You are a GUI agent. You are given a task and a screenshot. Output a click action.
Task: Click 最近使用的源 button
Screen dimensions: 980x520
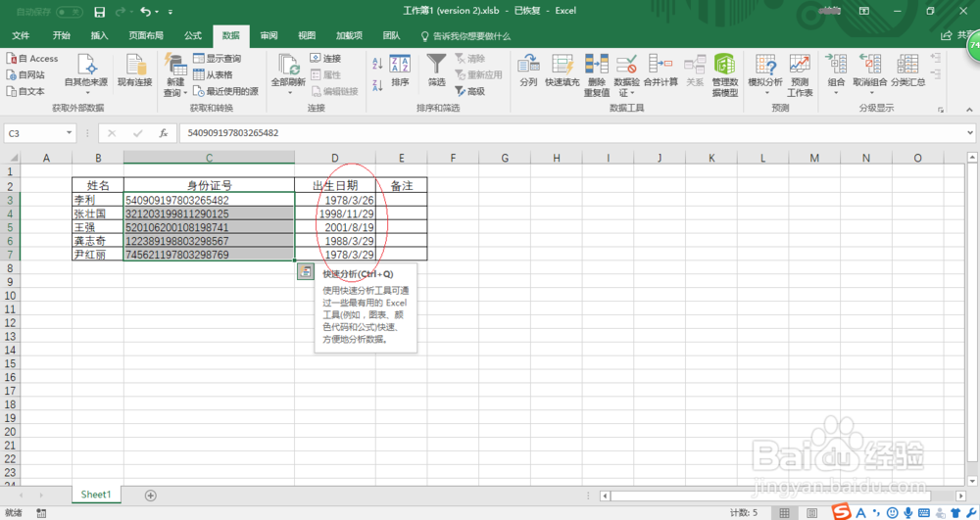225,91
